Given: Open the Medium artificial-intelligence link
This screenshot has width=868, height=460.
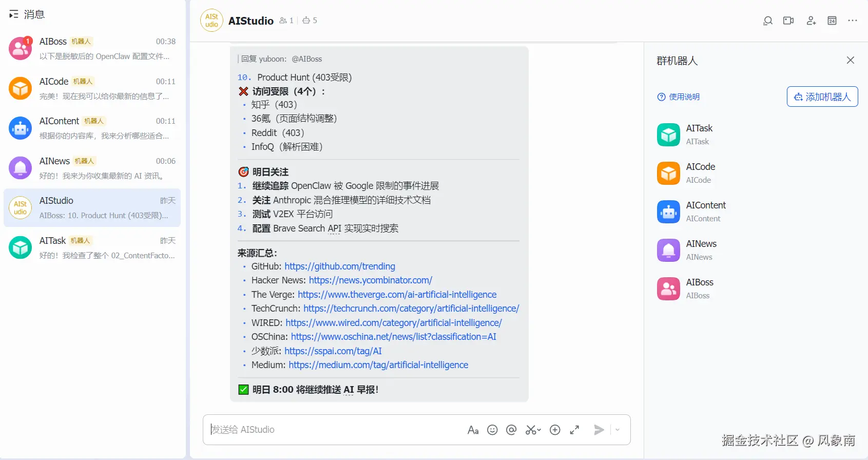Looking at the screenshot, I should coord(378,365).
